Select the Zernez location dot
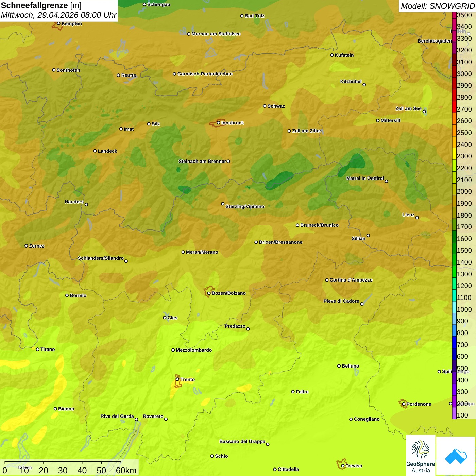 pos(26,246)
